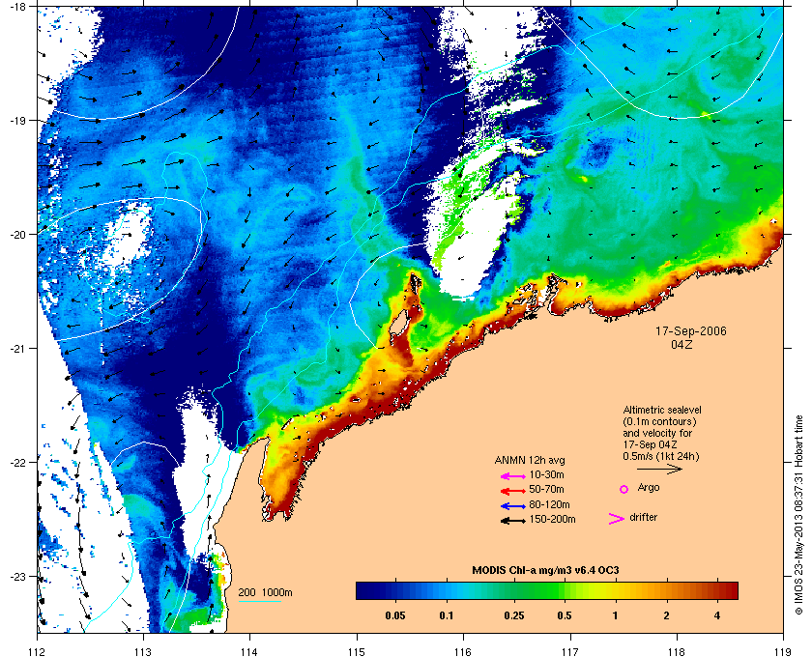
Task: Click the dark blue end of colorbar
Action: [x=365, y=590]
